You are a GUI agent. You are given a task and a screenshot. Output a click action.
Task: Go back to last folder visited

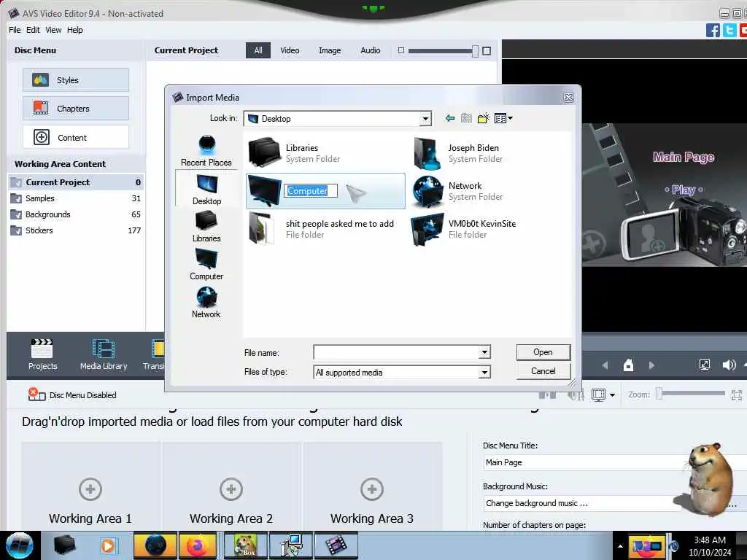(449, 118)
